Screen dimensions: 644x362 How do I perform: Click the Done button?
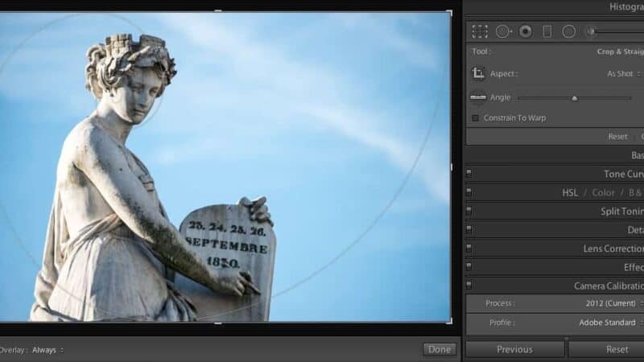pyautogui.click(x=440, y=349)
